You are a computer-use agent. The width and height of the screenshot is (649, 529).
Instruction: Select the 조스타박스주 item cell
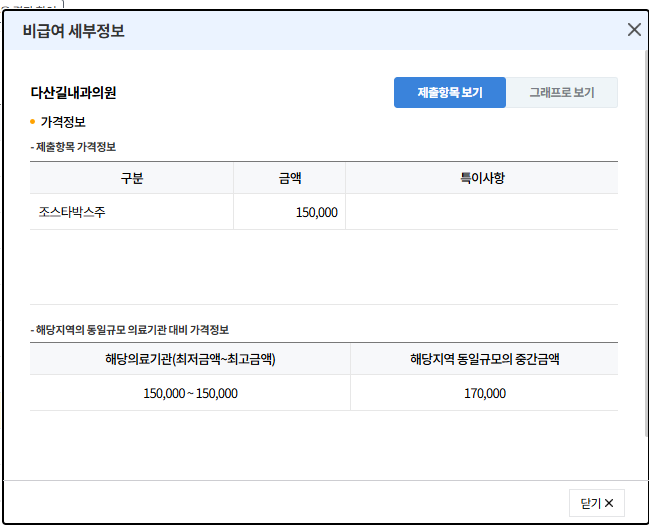pyautogui.click(x=132, y=212)
